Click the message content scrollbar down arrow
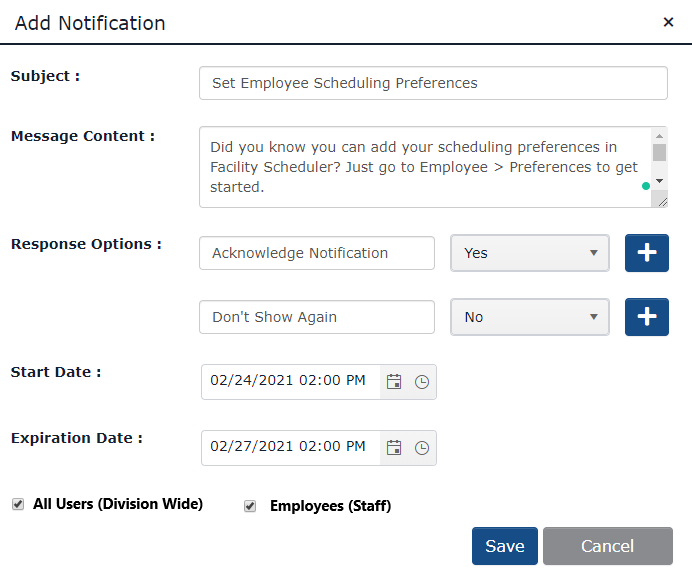The image size is (692, 581). [x=659, y=181]
